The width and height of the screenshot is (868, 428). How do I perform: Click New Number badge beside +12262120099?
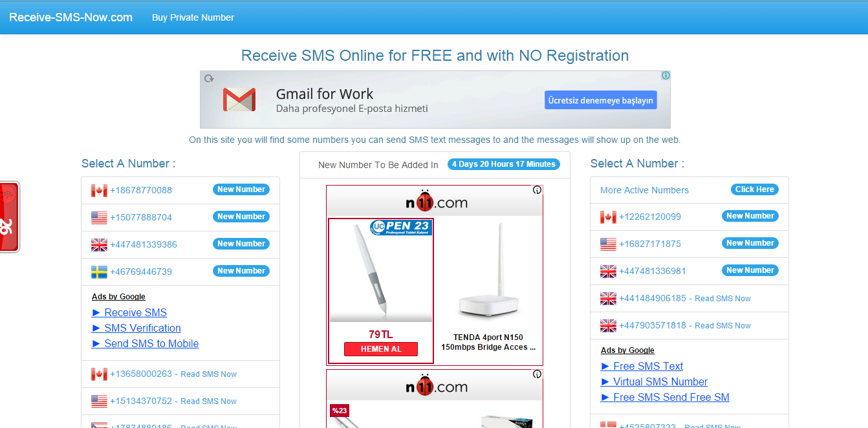click(x=750, y=216)
